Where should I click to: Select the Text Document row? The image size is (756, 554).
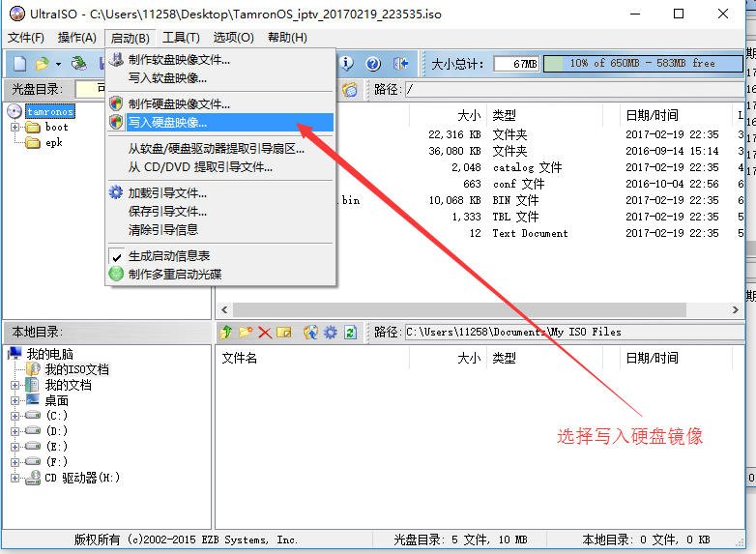pos(540,233)
